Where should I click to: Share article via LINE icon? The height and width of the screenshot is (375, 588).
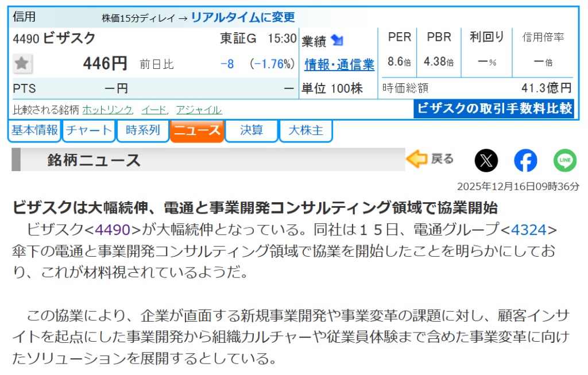pyautogui.click(x=564, y=160)
